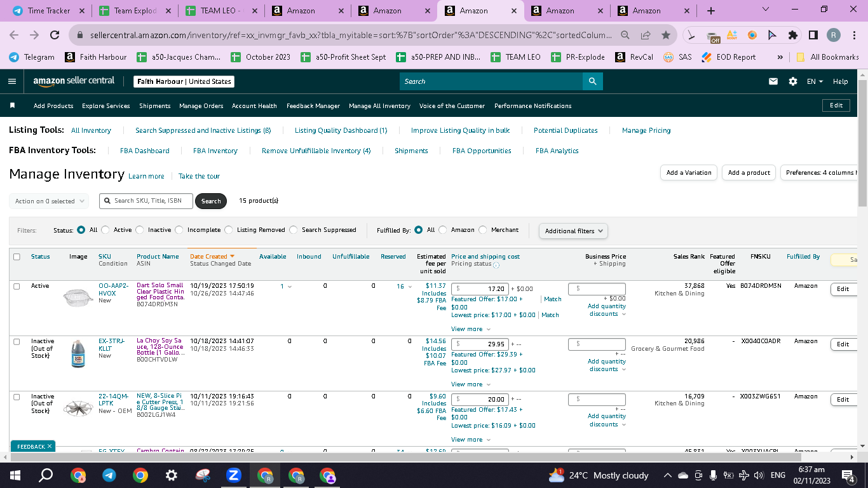The width and height of the screenshot is (868, 488).
Task: Expand View more for the Dart Solo row
Action: (x=471, y=329)
